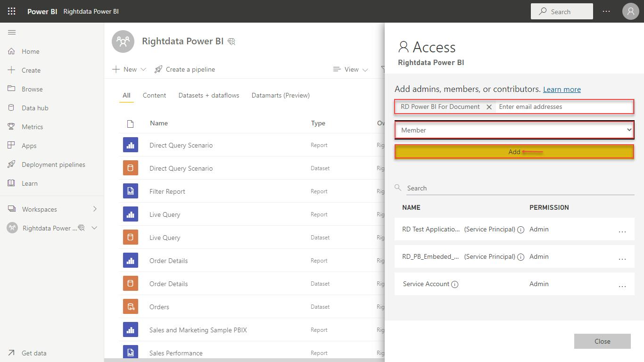The width and height of the screenshot is (644, 362).
Task: Select the Metrics icon in the sidebar
Action: pos(12,126)
